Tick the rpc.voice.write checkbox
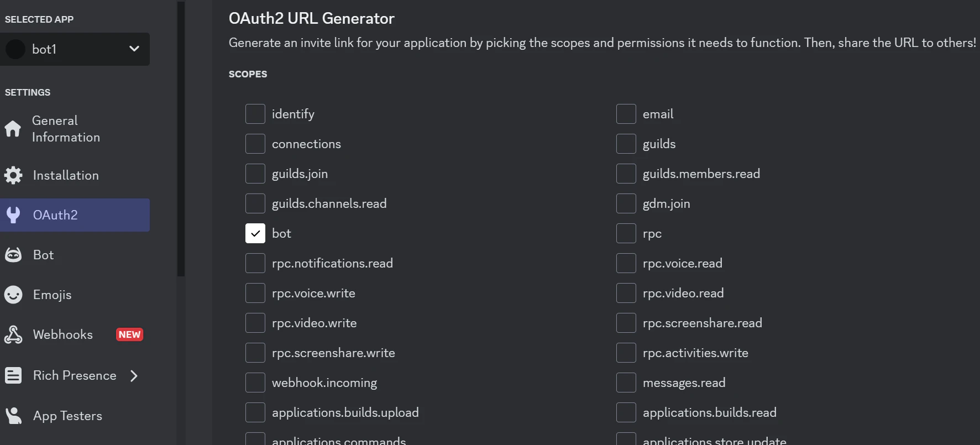The image size is (980, 445). (255, 293)
